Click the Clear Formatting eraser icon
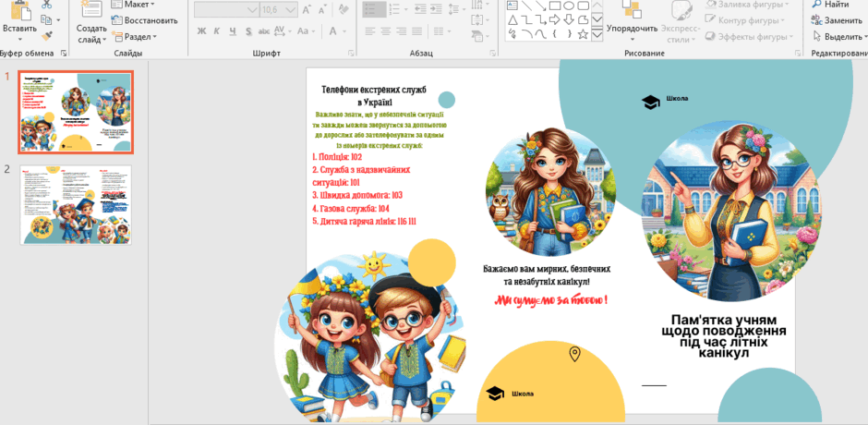The width and height of the screenshot is (868, 425). coord(344,9)
